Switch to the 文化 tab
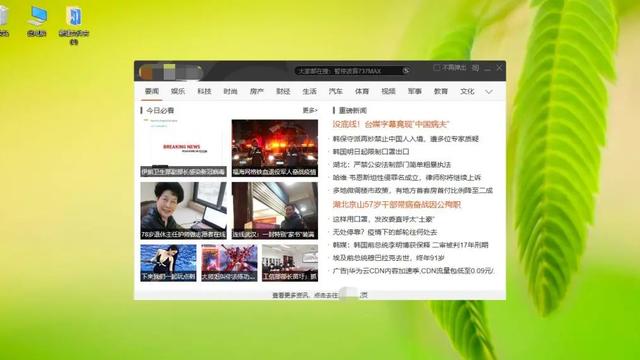 pyautogui.click(x=467, y=91)
